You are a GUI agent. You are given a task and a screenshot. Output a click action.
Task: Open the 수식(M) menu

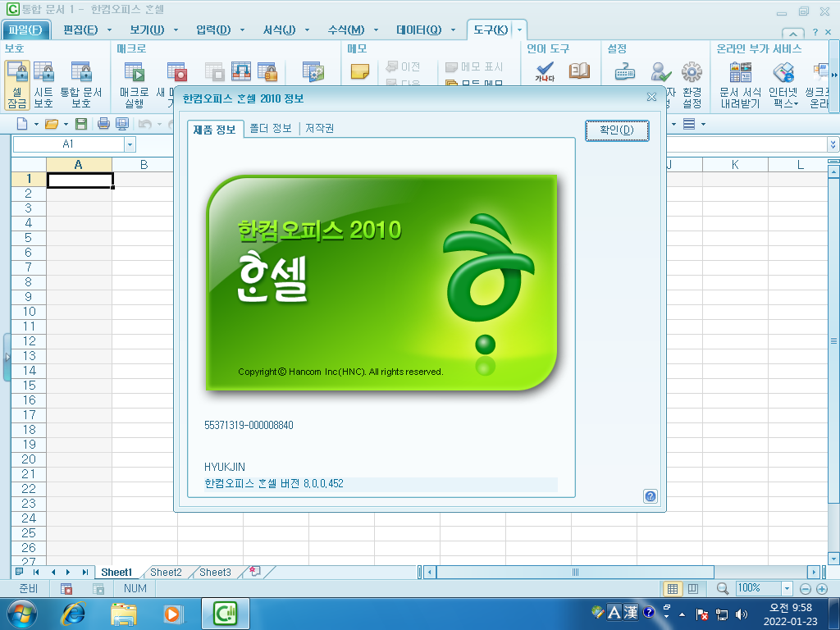[x=346, y=30]
